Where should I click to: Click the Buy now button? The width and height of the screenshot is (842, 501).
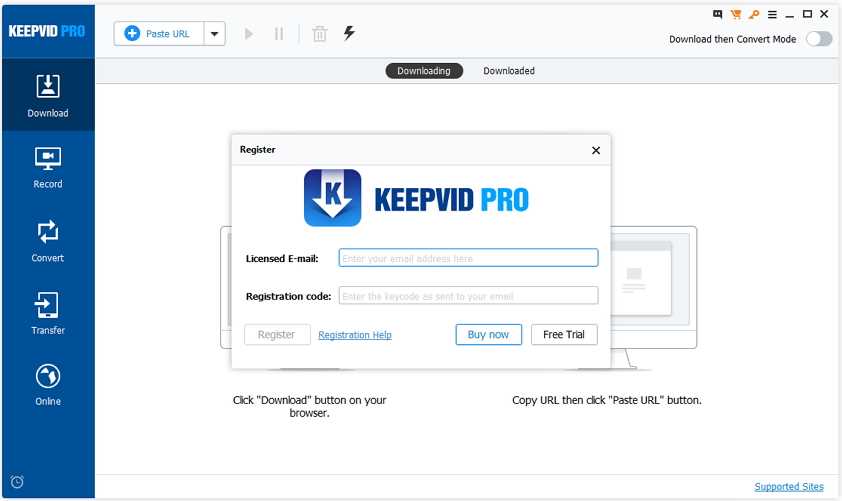(x=488, y=335)
